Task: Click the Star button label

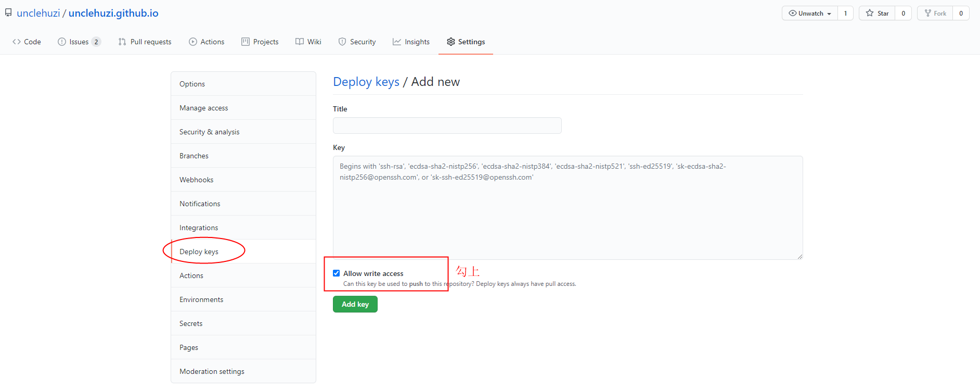Action: [883, 14]
